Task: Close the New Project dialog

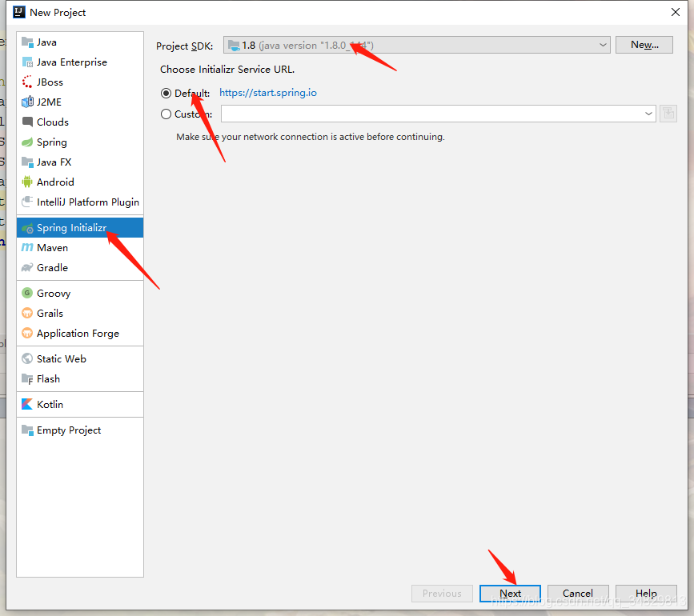Action: (x=676, y=12)
